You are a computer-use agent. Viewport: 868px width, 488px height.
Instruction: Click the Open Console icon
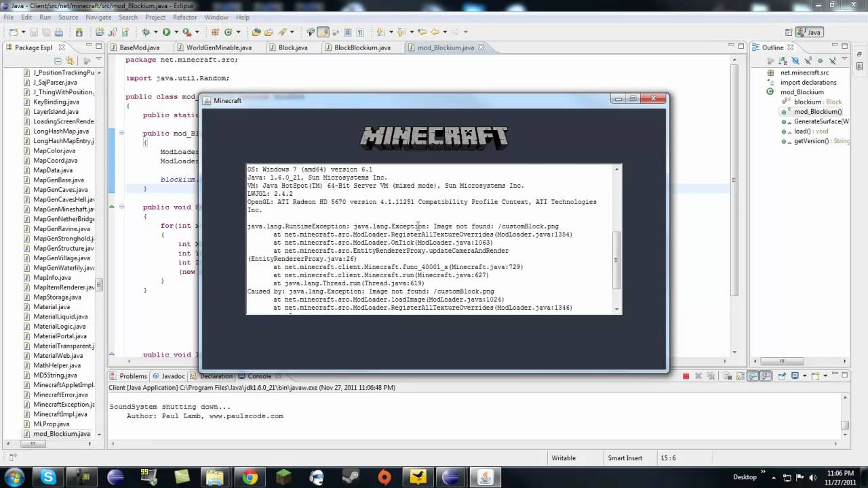815,375
